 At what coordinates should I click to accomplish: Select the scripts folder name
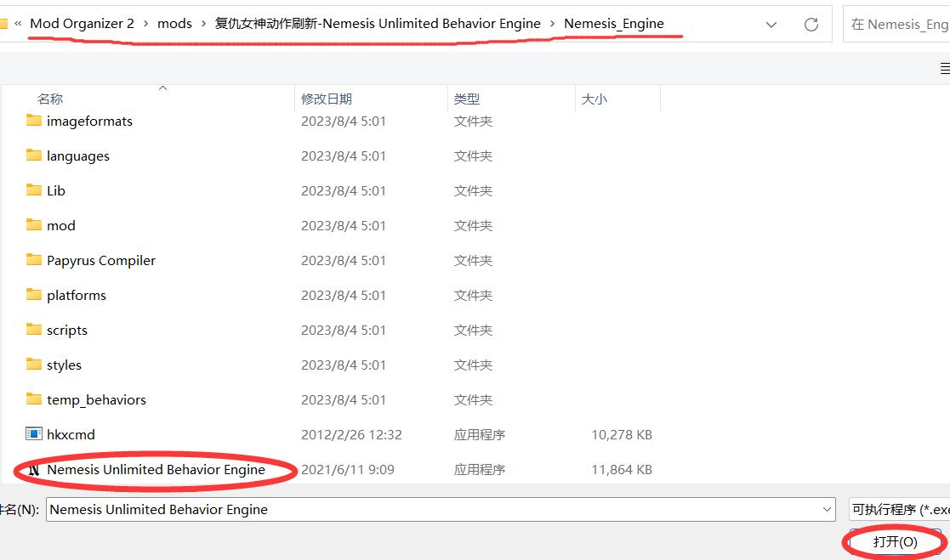pyautogui.click(x=67, y=330)
